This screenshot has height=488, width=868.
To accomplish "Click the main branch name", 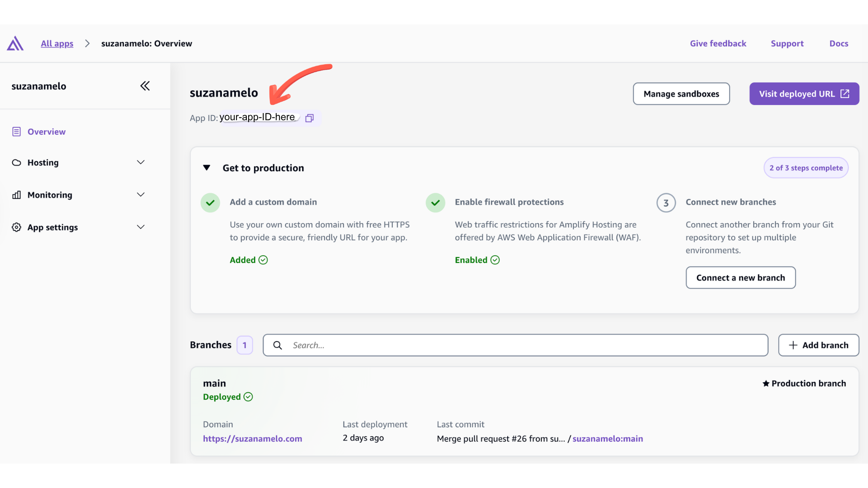I will pyautogui.click(x=214, y=383).
